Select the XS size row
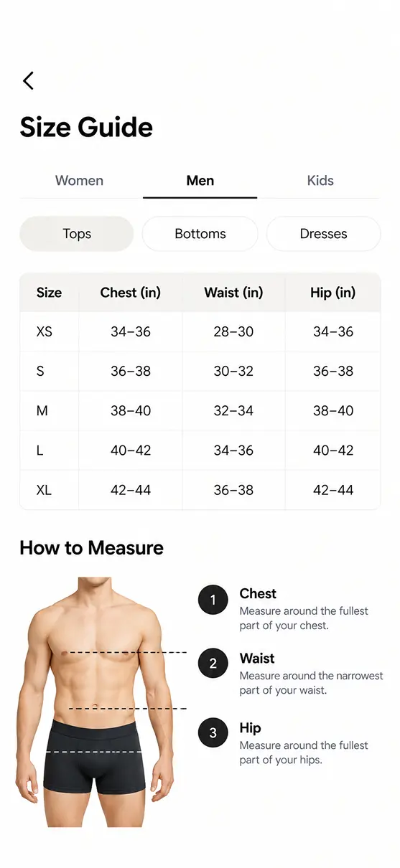400x868 pixels. (x=200, y=332)
